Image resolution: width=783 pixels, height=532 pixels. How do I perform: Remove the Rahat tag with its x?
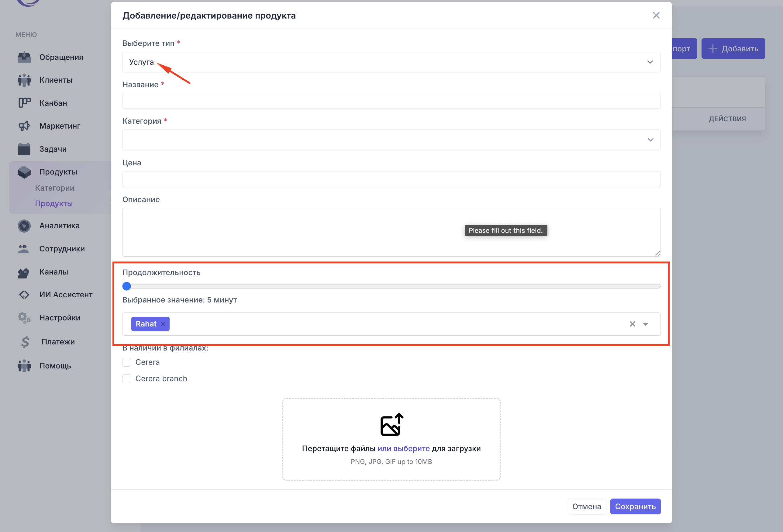pyautogui.click(x=163, y=324)
